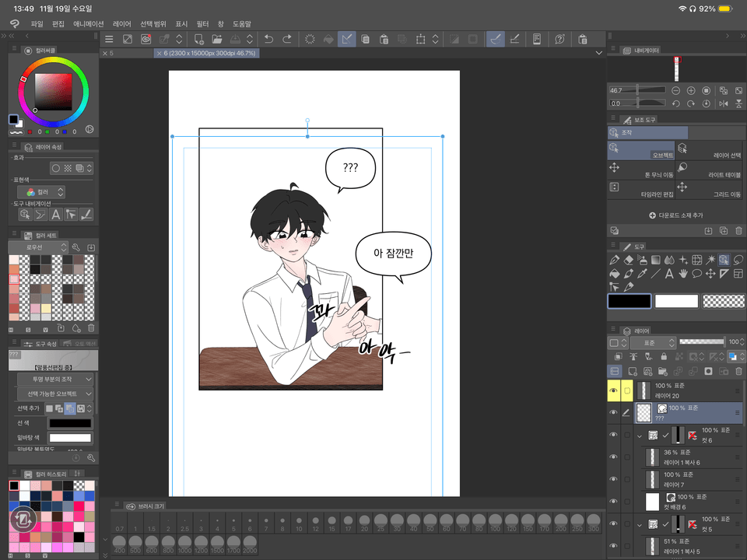
Task: Hide the 컷 6 folder layer
Action: 613,434
